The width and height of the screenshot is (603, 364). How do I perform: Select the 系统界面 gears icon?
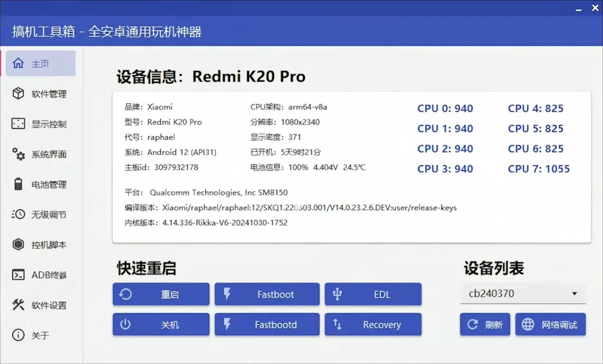18,154
